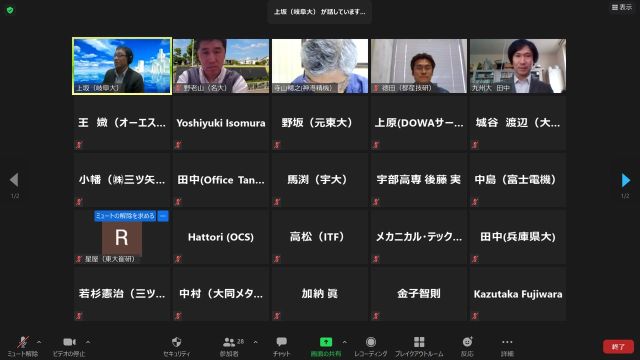640x360 pixels.
Task: Open the Reactions emoji icon
Action: [467, 342]
